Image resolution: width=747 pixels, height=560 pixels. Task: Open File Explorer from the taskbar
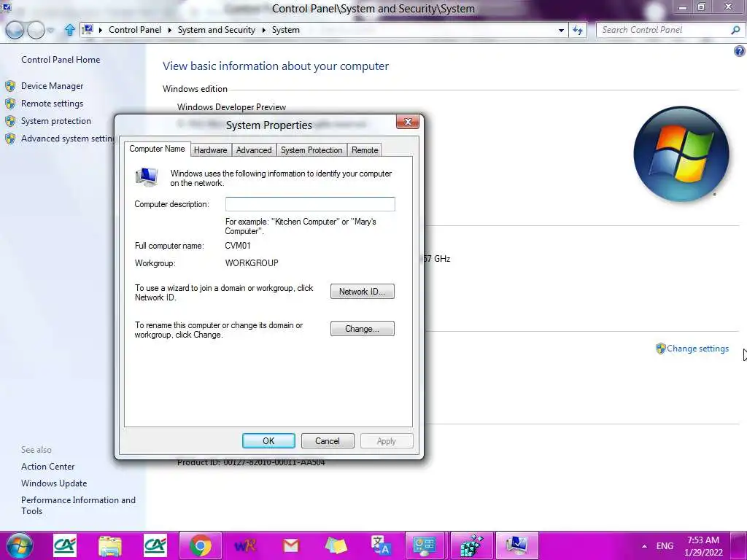[110, 546]
